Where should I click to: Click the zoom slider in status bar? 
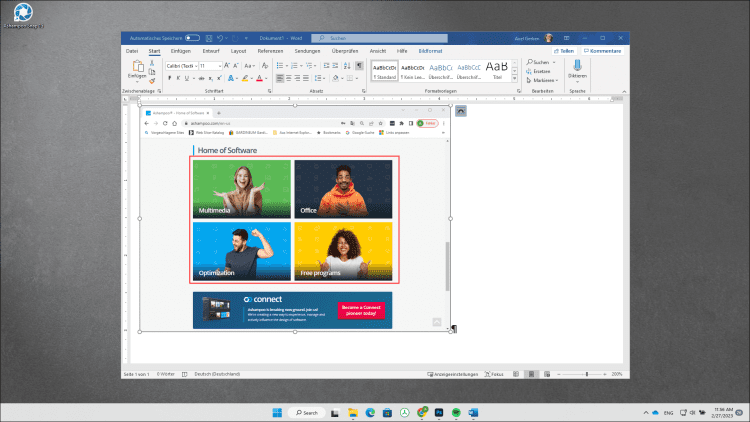point(582,374)
